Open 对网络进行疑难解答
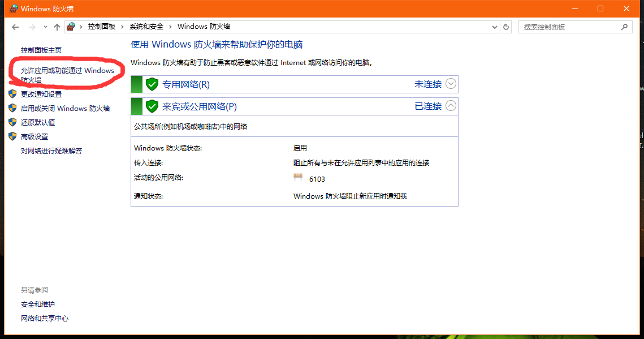Viewport: 644px width, 339px height. [51, 151]
